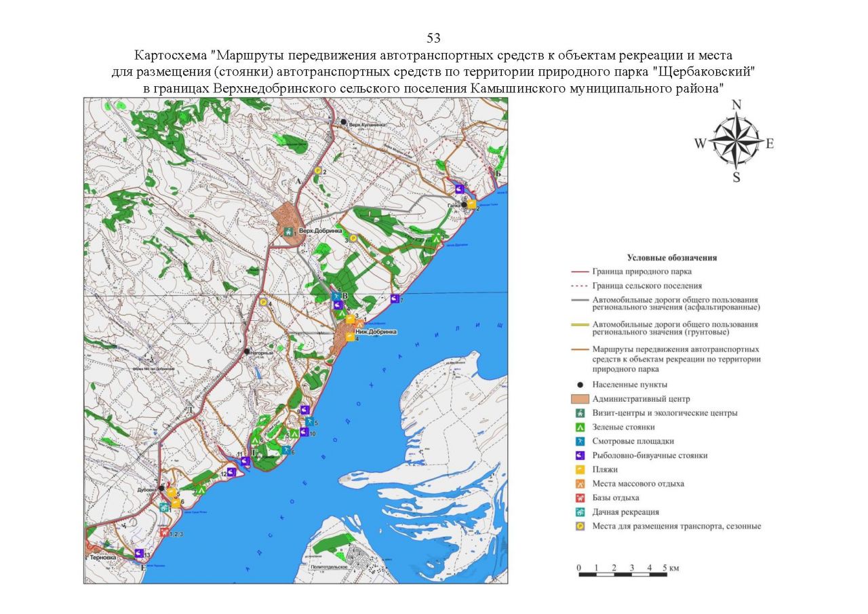Click legend text 'Граница сельского поселения'
Image resolution: width=868 pixels, height=614 pixels.
point(647,286)
